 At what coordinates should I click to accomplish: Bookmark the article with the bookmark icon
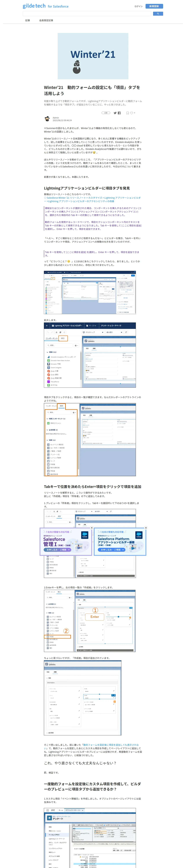[x=128, y=113]
